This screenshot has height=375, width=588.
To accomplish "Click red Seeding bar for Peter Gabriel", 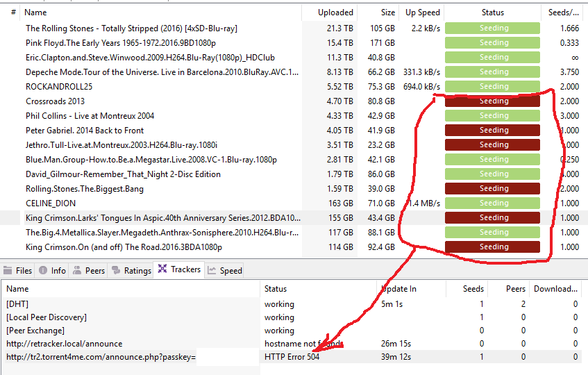I will 492,131.
